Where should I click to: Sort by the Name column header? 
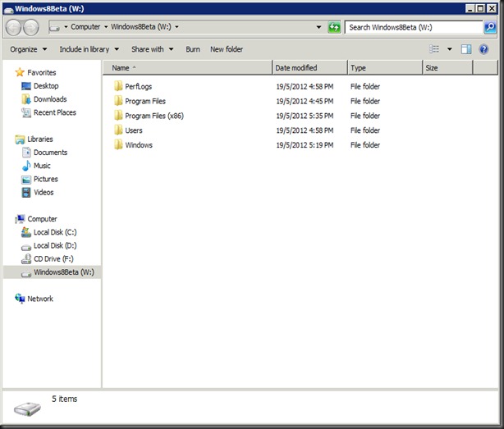(188, 68)
